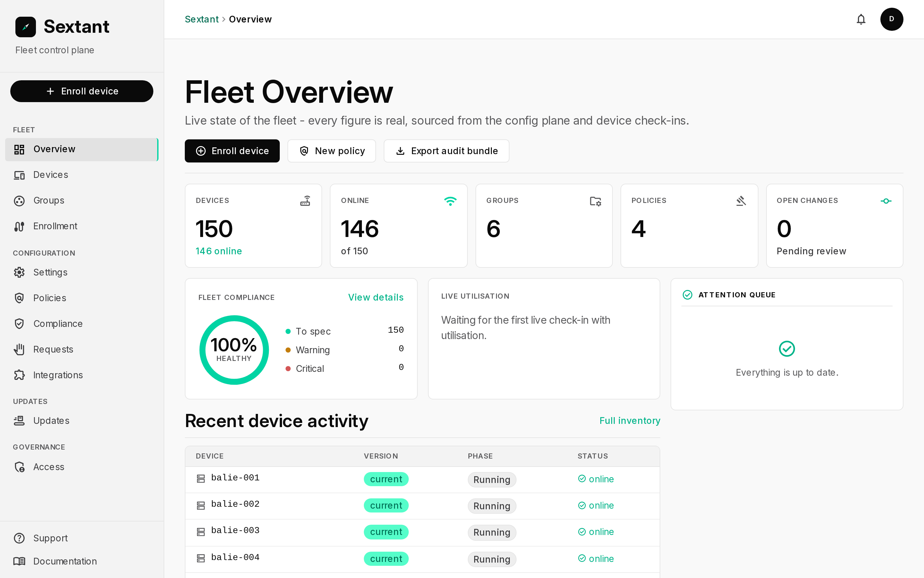Click the PHASE column header
Image resolution: width=924 pixels, height=578 pixels.
(x=480, y=456)
